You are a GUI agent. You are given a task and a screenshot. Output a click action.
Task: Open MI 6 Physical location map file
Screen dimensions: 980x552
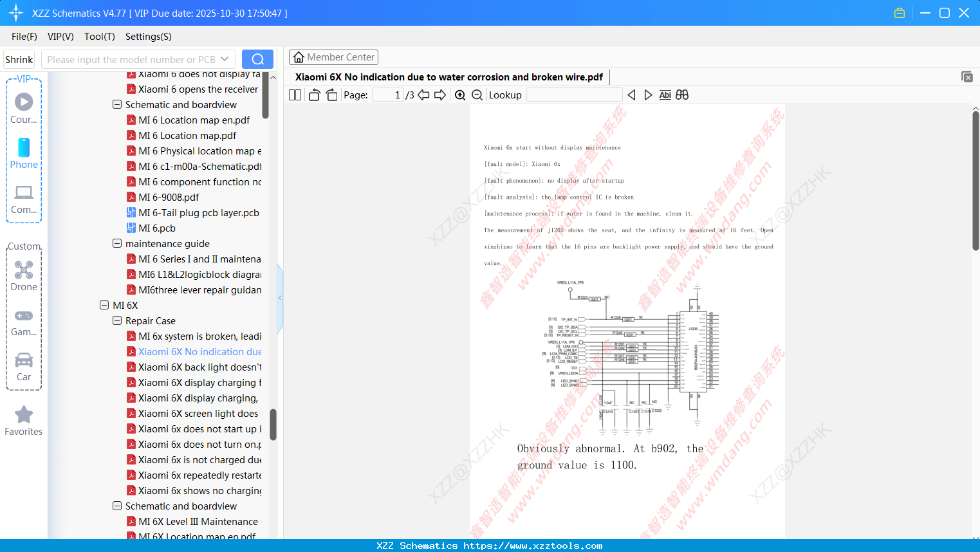point(194,151)
